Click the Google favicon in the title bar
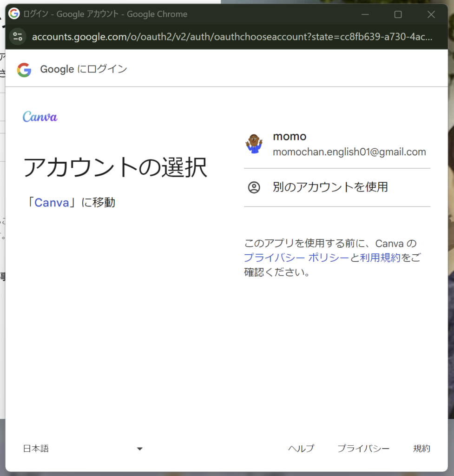454x476 pixels. click(x=14, y=13)
